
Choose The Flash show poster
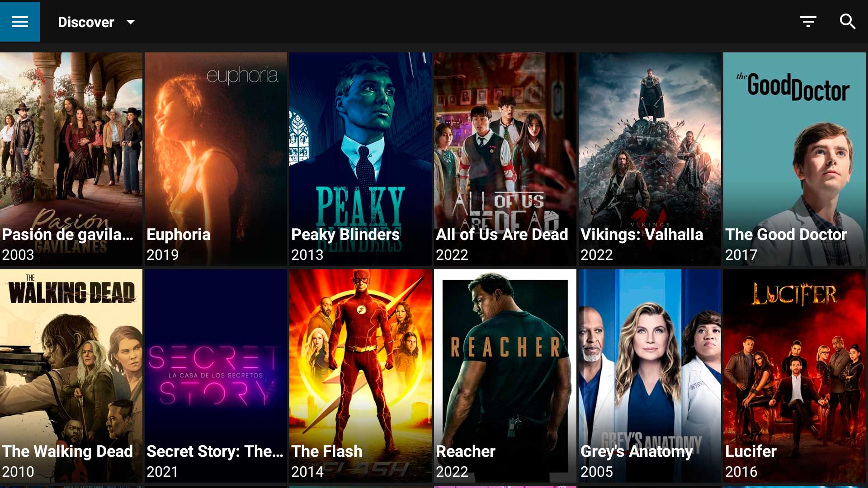[x=360, y=376]
